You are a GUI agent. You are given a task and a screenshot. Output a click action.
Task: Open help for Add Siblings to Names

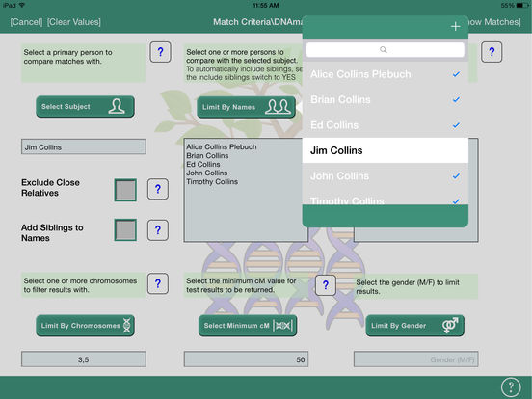158,230
